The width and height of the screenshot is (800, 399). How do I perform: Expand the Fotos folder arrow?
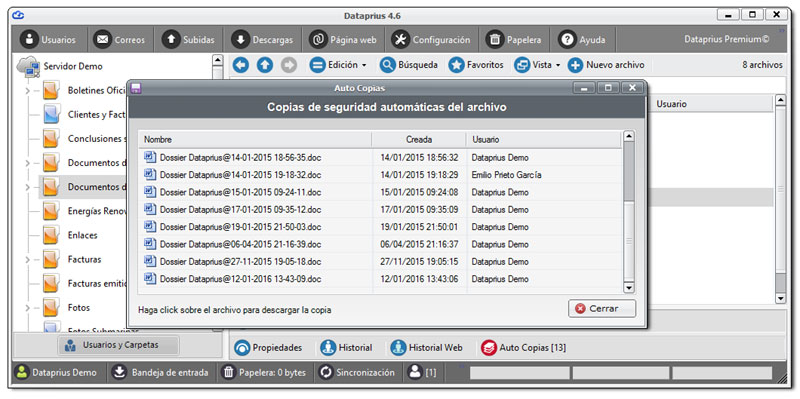point(27,308)
